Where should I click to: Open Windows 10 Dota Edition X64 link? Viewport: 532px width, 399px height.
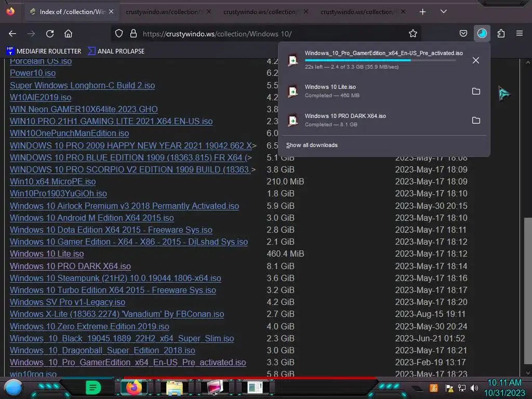(111, 230)
